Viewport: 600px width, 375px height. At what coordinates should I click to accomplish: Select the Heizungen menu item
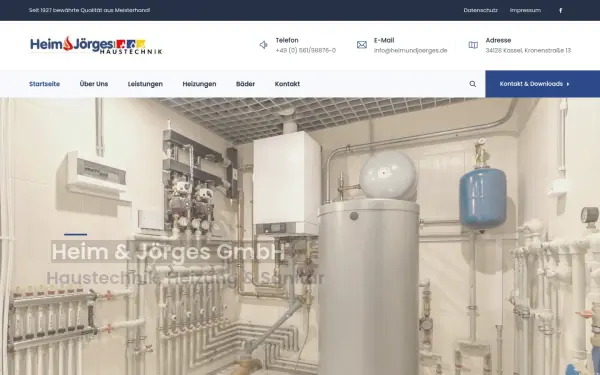199,84
